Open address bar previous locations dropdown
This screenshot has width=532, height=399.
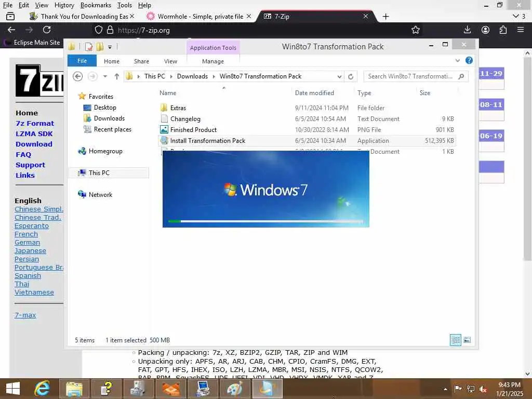point(339,76)
